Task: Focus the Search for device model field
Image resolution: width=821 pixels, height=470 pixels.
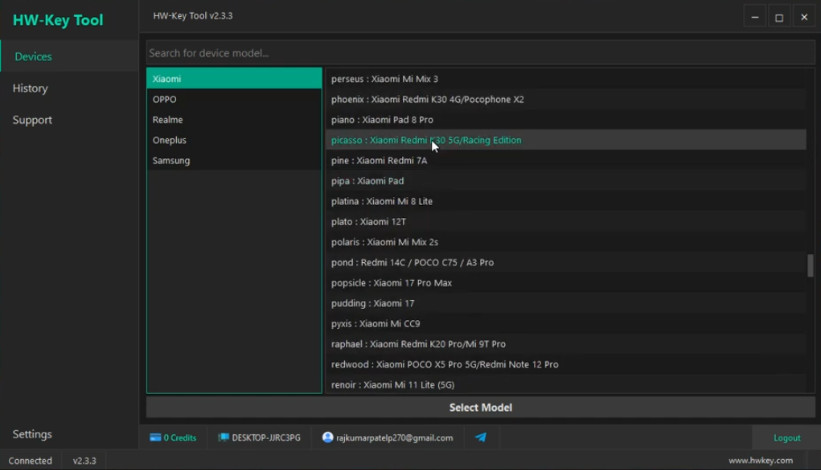Action: pyautogui.click(x=480, y=53)
